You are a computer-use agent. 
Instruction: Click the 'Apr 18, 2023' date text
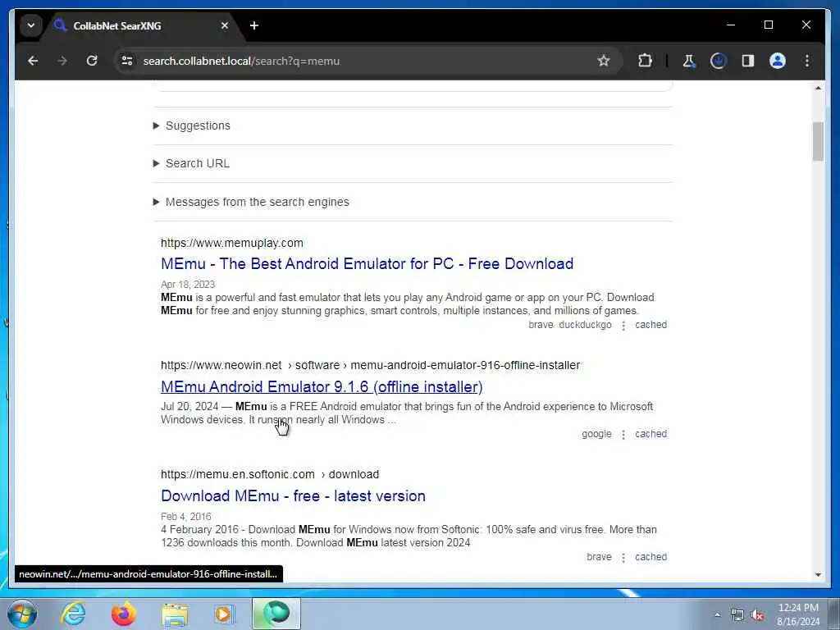188,285
